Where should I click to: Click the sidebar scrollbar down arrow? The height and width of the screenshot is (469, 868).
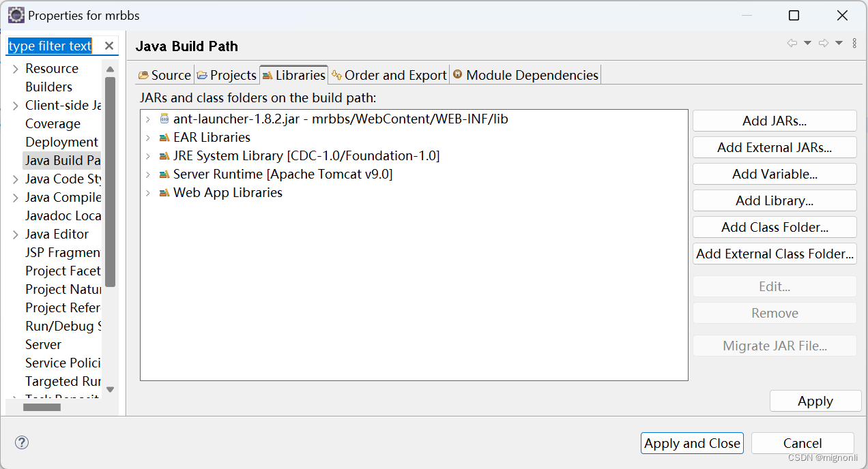tap(109, 389)
